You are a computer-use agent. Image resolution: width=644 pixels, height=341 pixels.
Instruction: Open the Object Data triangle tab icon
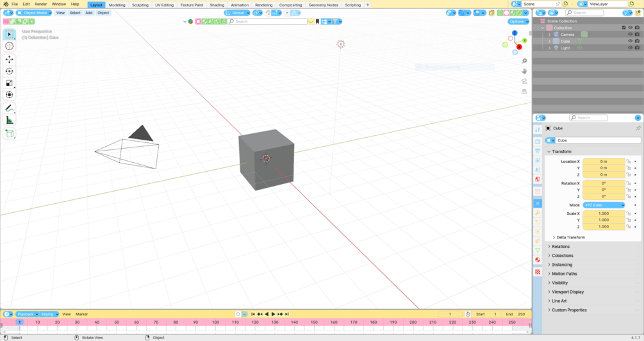(x=538, y=250)
